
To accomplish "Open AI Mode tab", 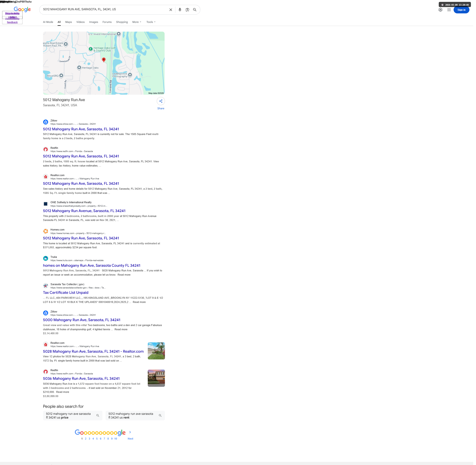I will [48, 22].
